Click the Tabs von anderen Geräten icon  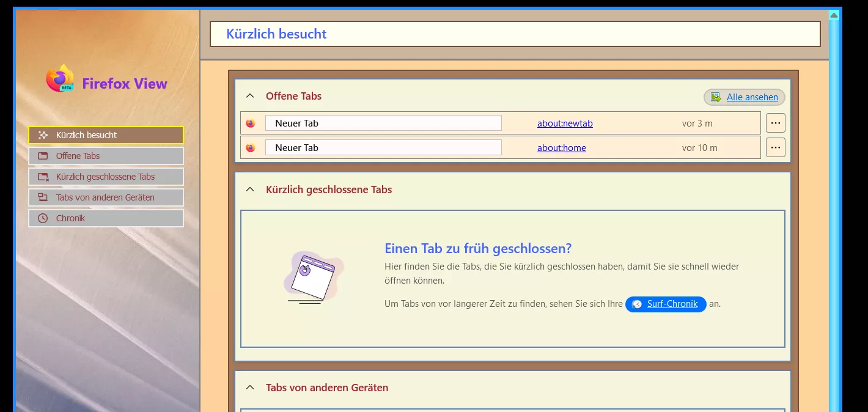pos(43,197)
